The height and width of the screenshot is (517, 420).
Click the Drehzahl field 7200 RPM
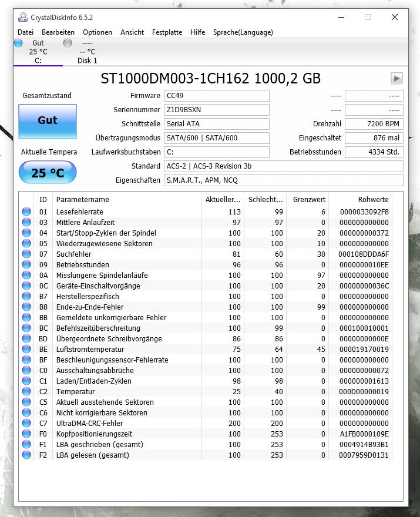374,124
